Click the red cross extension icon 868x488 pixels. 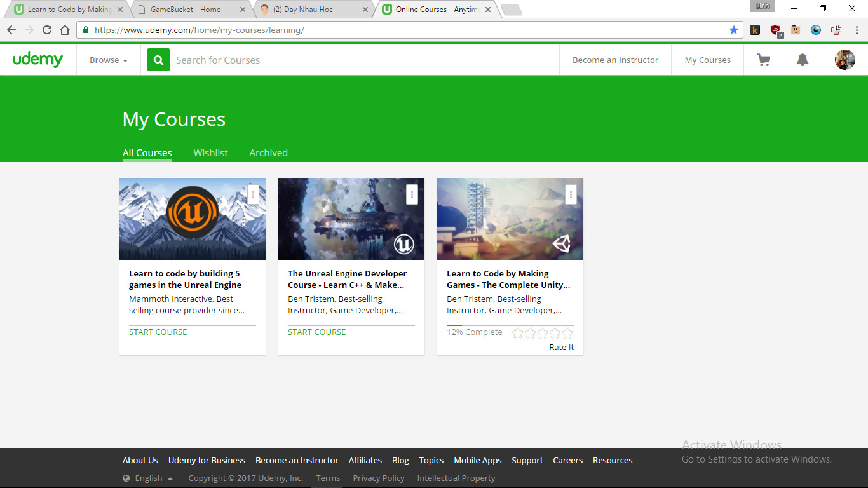pos(836,30)
